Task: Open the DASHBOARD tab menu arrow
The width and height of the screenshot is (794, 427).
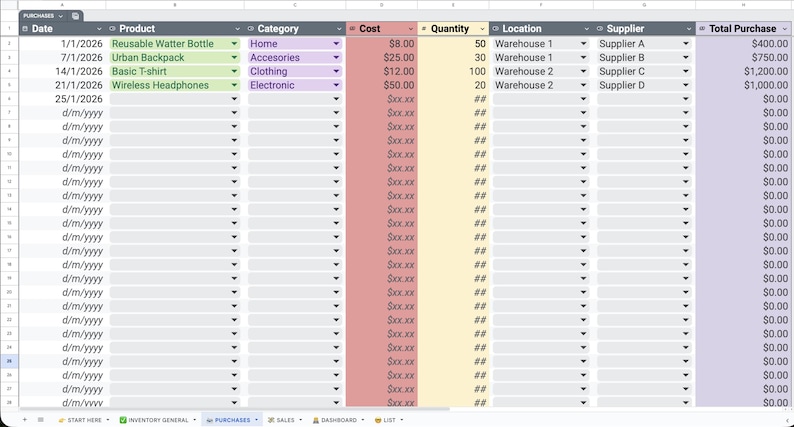Action: 363,420
